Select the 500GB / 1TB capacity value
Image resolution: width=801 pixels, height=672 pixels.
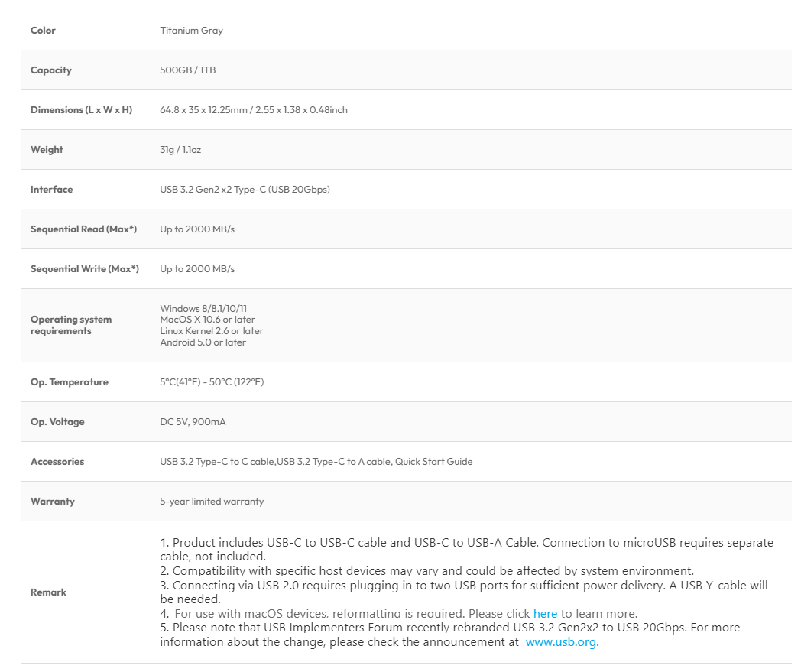coord(187,70)
